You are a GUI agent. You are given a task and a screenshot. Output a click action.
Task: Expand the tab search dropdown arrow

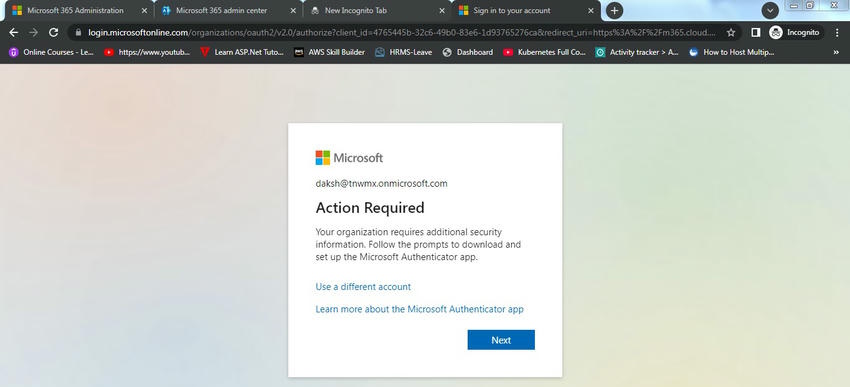pyautogui.click(x=770, y=10)
